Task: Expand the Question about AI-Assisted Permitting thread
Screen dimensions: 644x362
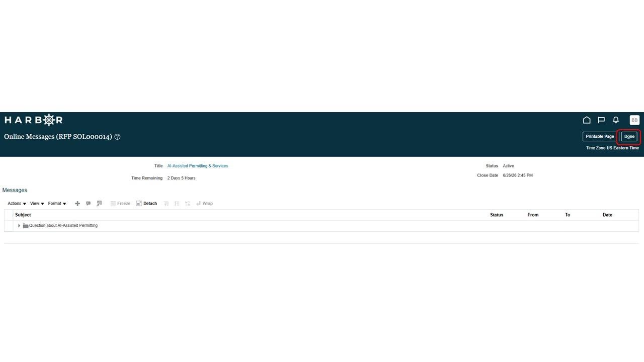Action: (19, 226)
